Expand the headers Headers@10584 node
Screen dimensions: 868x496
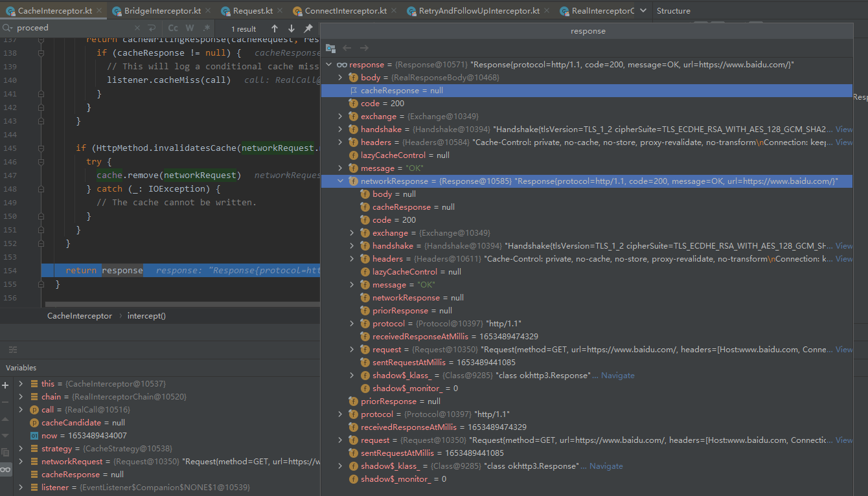coord(341,142)
